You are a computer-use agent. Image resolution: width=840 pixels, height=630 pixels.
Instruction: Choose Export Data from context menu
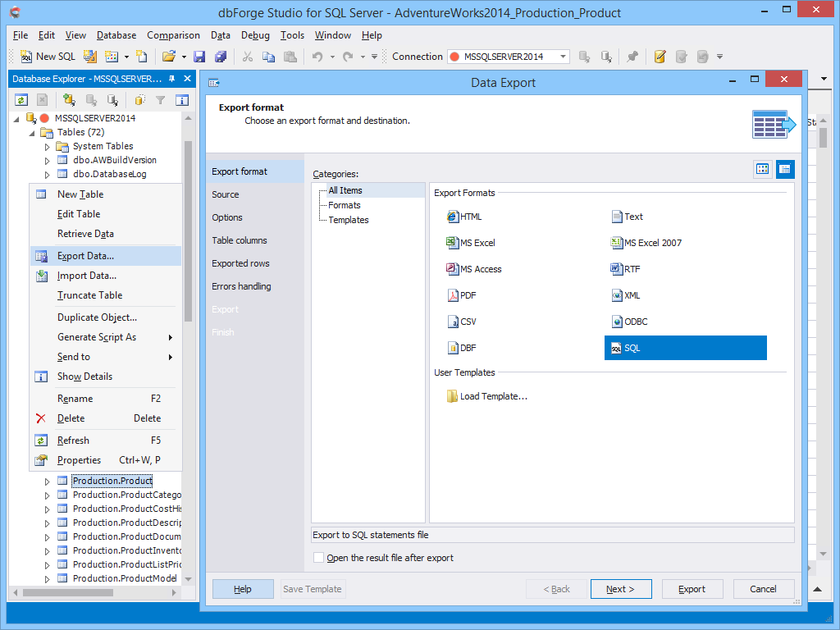106,256
